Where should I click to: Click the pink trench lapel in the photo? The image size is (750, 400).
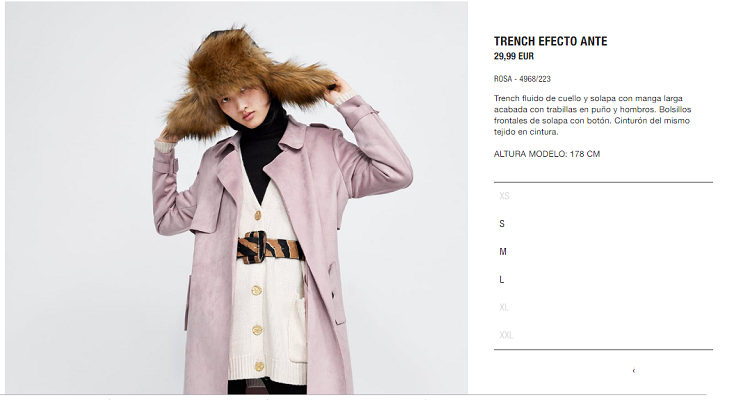click(287, 163)
